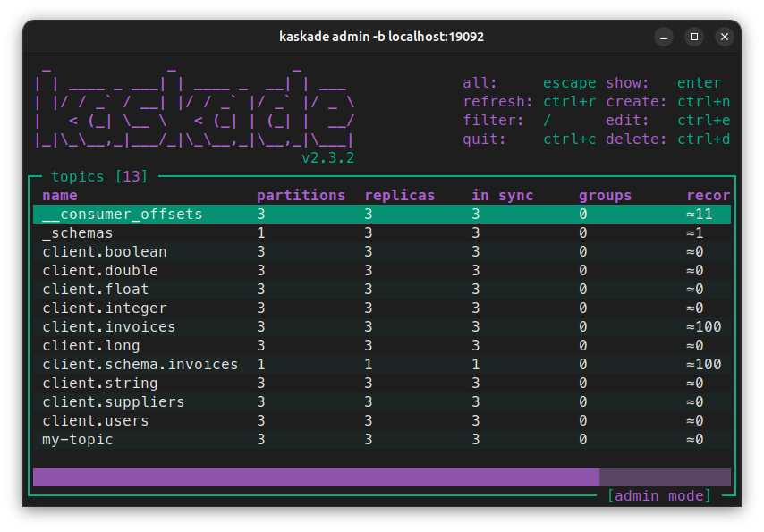The height and width of the screenshot is (532, 764).
Task: Click the filter / shortcut hint
Action: point(506,121)
